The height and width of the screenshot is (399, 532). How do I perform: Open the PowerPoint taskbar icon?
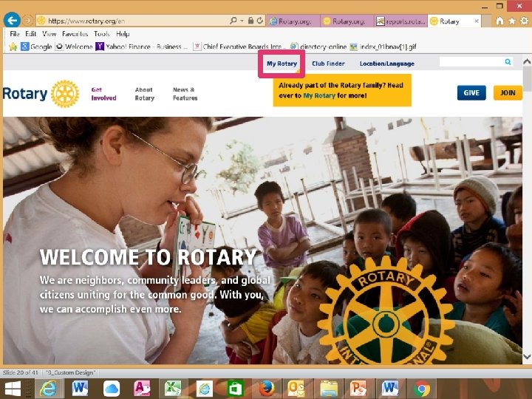tap(358, 389)
